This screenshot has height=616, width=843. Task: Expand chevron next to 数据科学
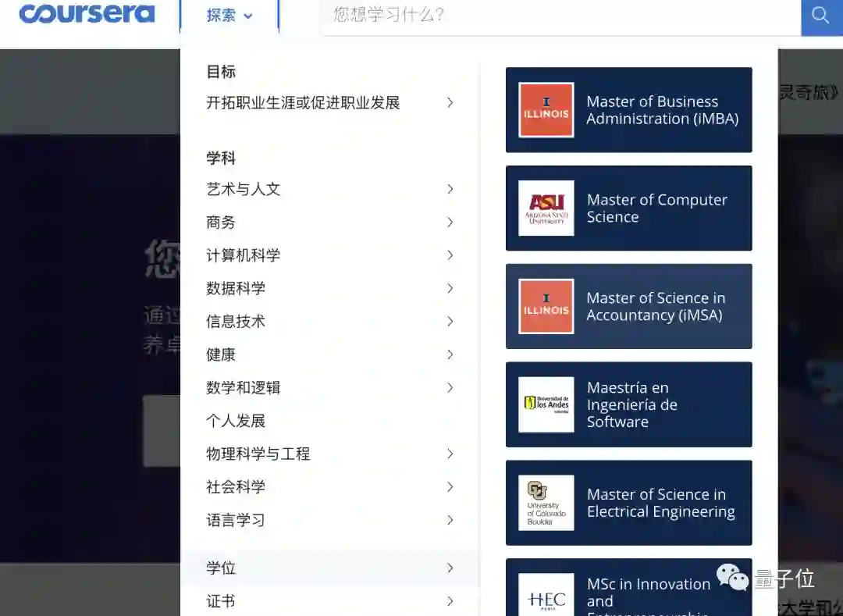point(450,289)
